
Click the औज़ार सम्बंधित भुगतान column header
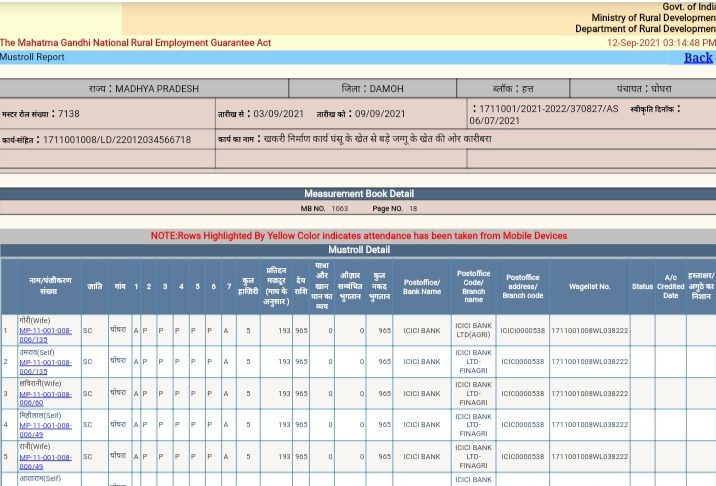[350, 286]
